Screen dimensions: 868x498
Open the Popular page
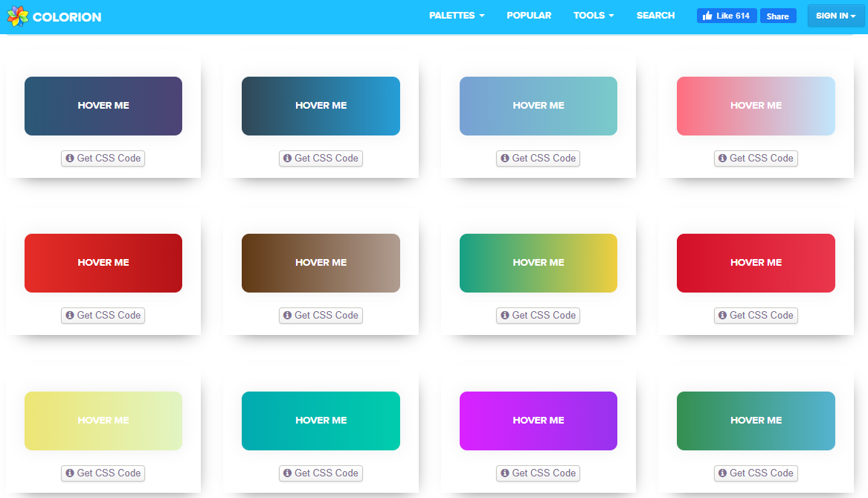point(529,16)
